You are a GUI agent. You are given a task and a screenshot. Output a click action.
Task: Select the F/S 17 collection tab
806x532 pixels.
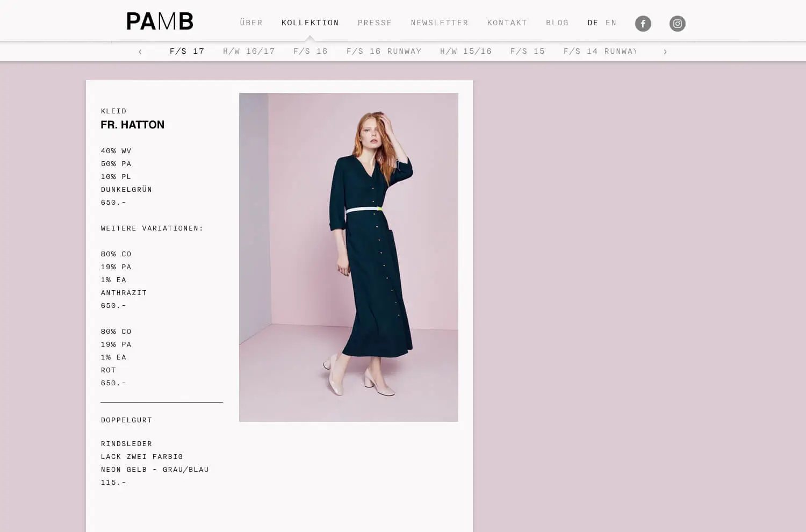pyautogui.click(x=187, y=52)
